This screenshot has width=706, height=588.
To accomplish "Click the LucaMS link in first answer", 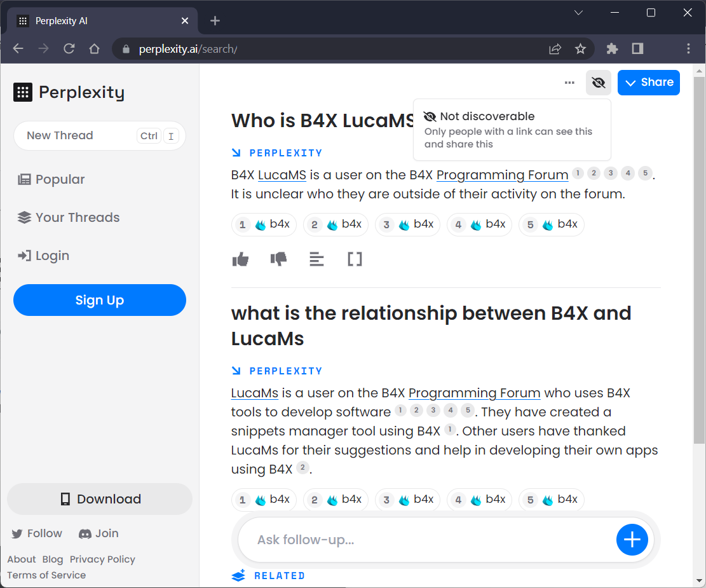I will coord(282,175).
